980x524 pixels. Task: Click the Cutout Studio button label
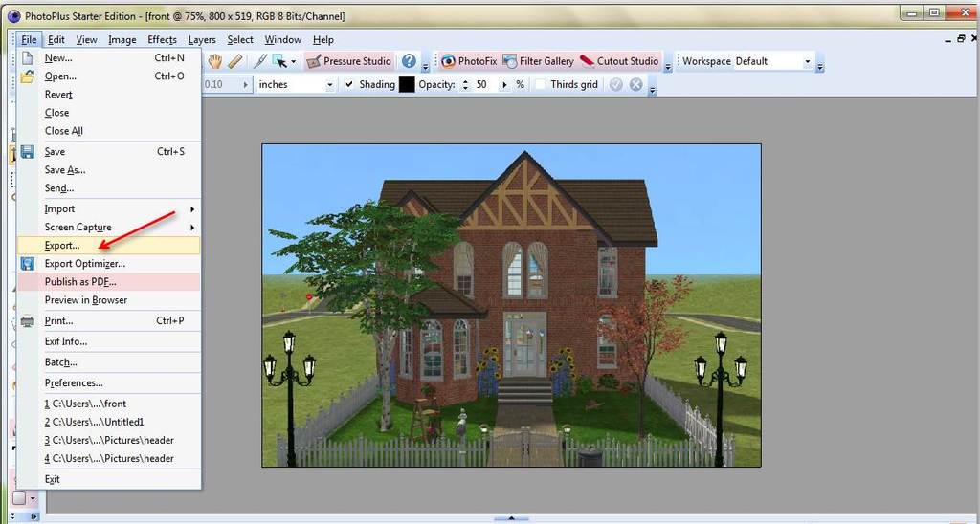click(x=628, y=61)
